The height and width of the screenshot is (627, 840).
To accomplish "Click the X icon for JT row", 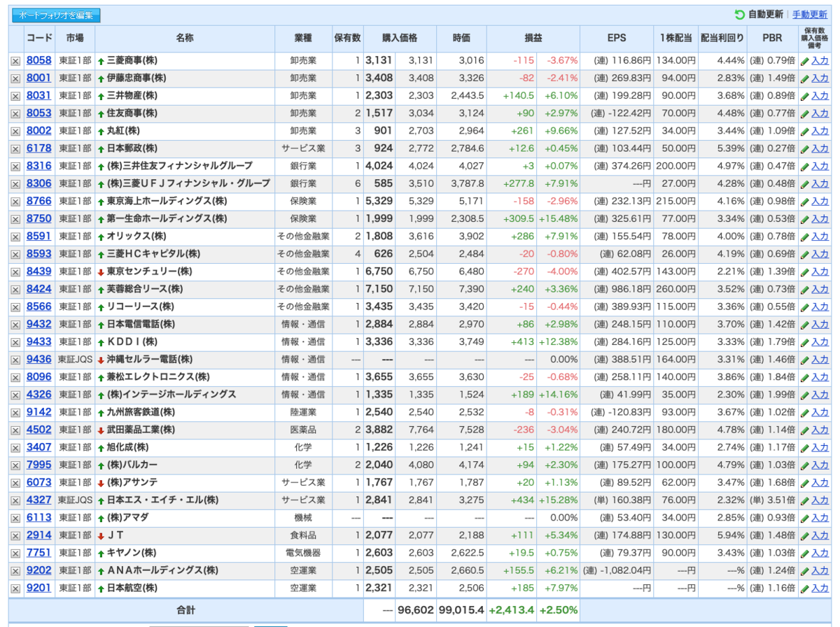I will pyautogui.click(x=15, y=535).
